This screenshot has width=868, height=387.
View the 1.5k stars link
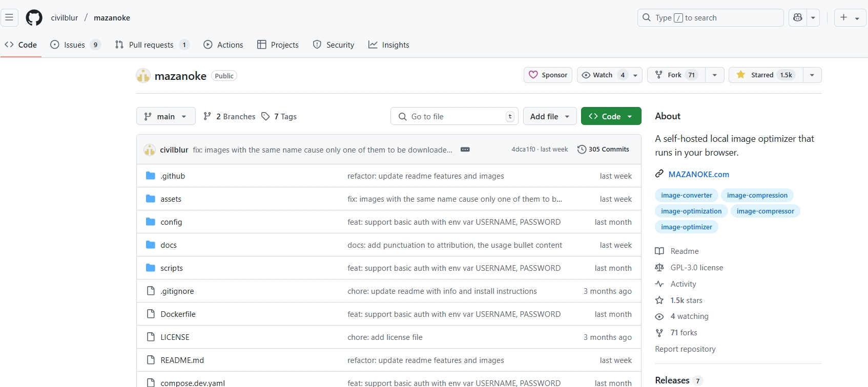679,300
